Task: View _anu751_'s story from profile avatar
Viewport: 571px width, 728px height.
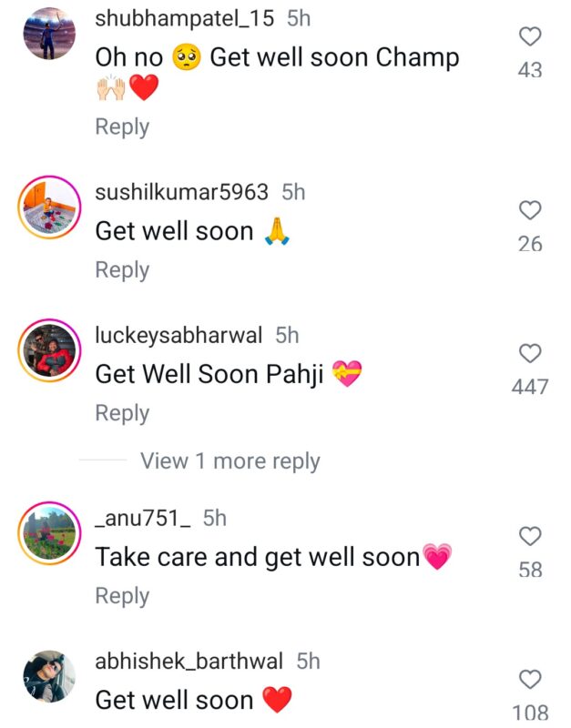Action: [x=49, y=533]
